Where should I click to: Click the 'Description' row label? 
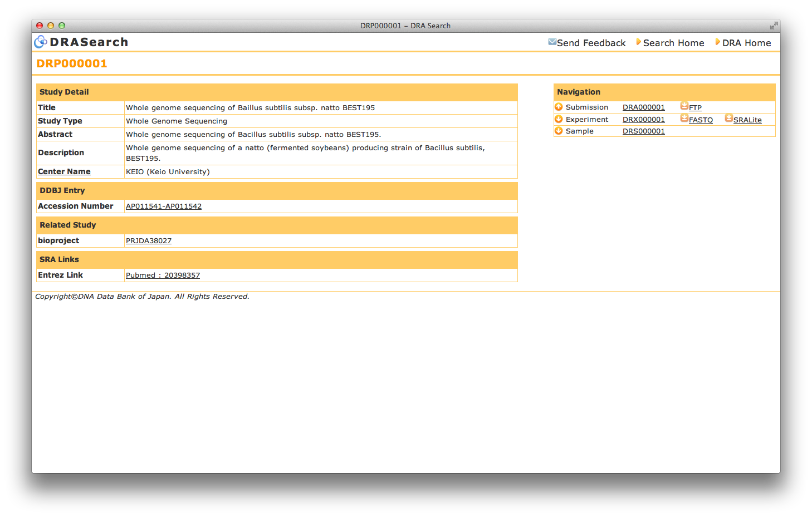(x=61, y=152)
